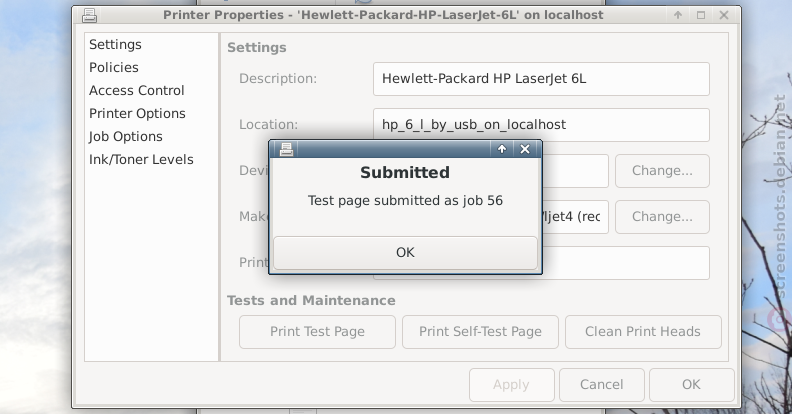Close the Printer Properties window
The height and width of the screenshot is (414, 792).
[x=724, y=15]
